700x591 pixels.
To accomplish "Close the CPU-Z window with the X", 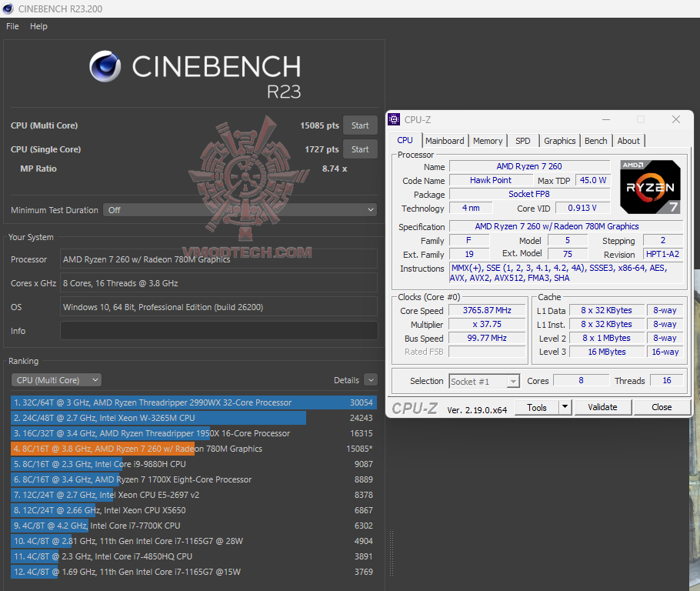I will (x=676, y=119).
